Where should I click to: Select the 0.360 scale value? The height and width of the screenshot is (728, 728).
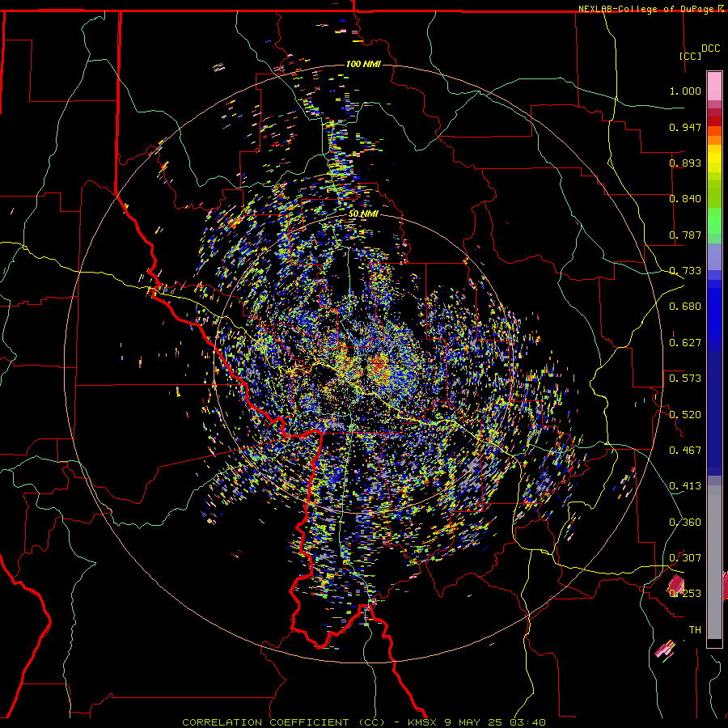point(685,523)
